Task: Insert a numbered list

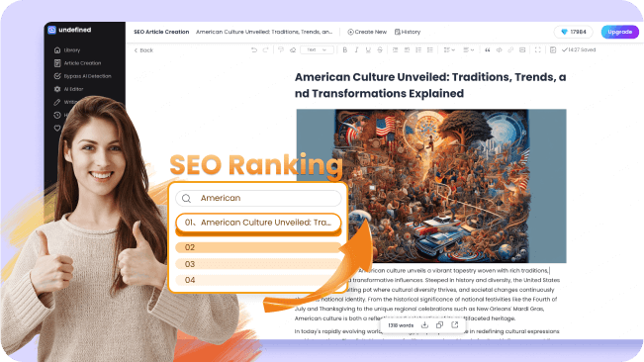Action: point(418,50)
